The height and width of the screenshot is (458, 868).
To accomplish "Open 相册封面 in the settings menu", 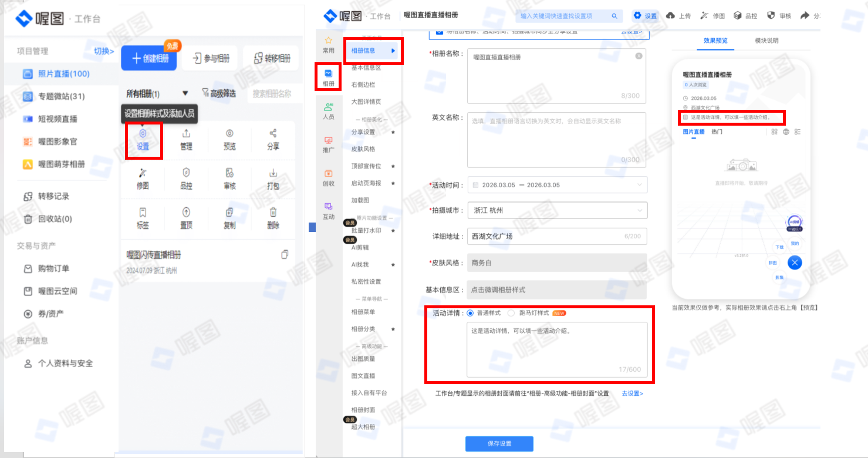I will click(x=363, y=410).
